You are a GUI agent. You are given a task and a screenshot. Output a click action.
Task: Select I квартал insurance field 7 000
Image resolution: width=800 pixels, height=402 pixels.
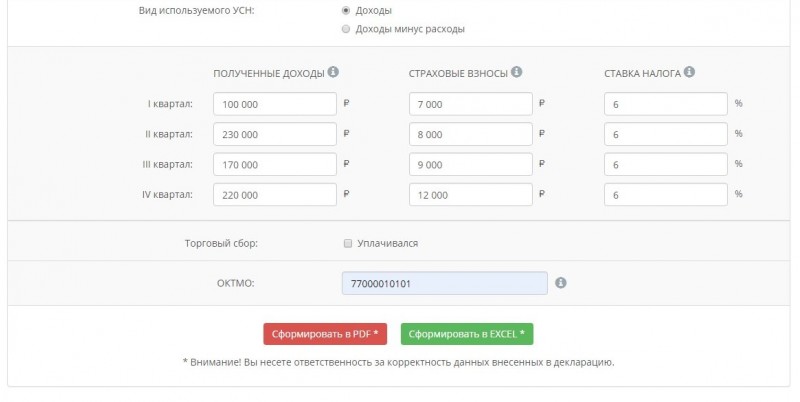[x=471, y=104]
